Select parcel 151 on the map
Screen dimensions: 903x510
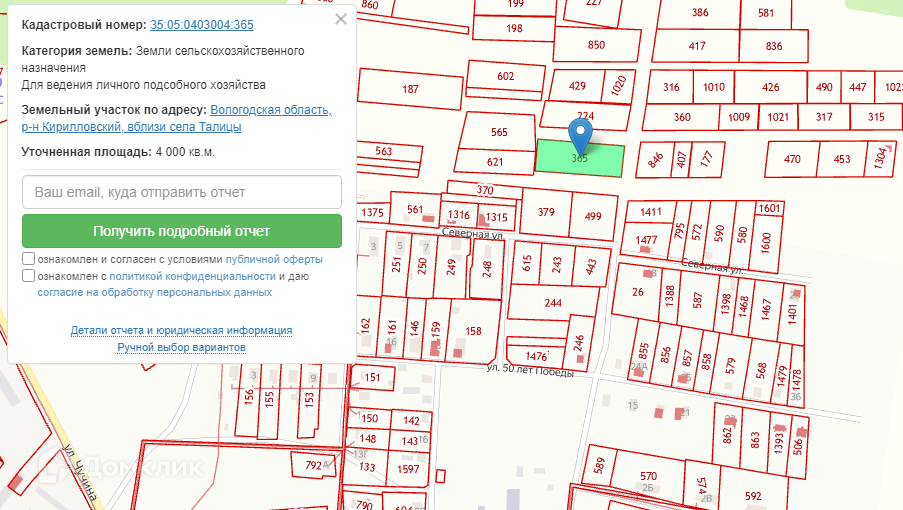pyautogui.click(x=372, y=377)
